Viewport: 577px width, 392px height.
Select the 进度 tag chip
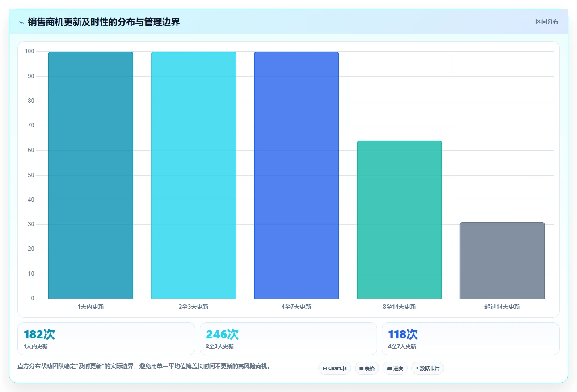(x=395, y=368)
